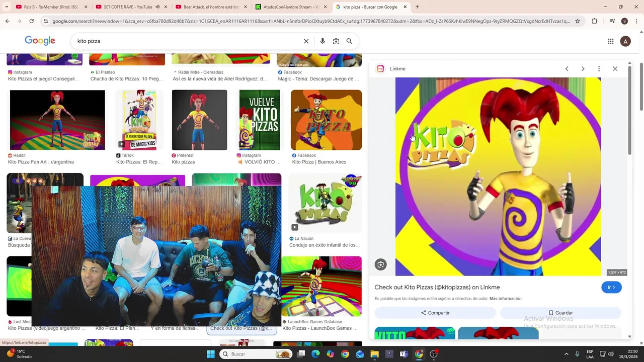Screen dimensions: 644x362
Task: Open Facebook Kito Pizza Buenos Aires result
Action: 326,120
